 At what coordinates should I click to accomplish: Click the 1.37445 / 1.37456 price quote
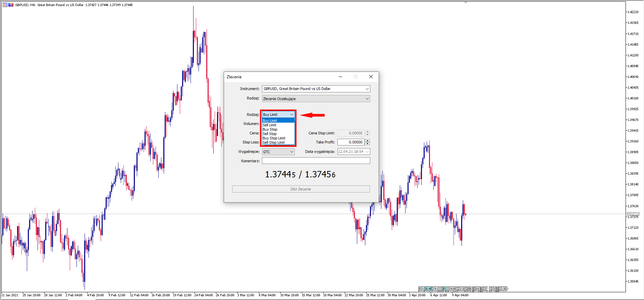point(300,174)
